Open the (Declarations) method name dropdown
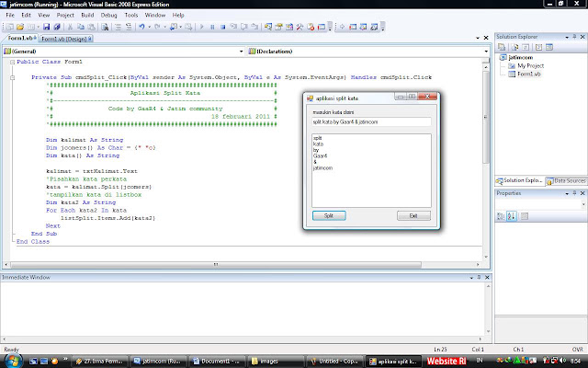 click(486, 52)
